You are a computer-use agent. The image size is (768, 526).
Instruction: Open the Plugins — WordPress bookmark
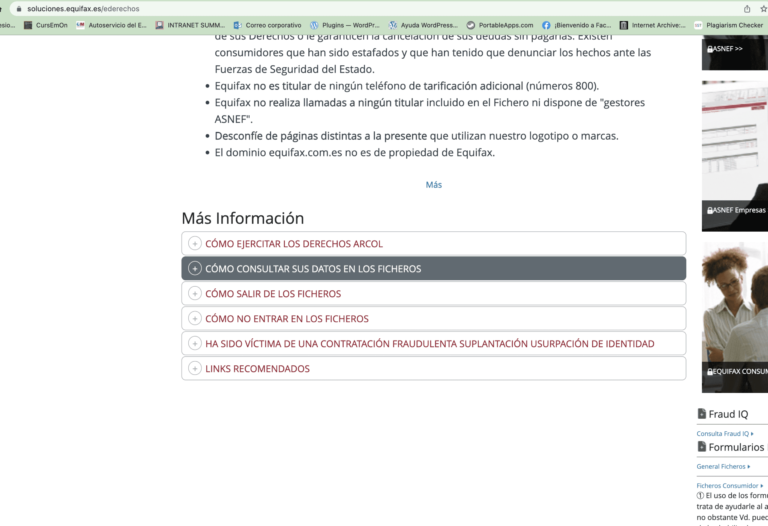[x=345, y=25]
